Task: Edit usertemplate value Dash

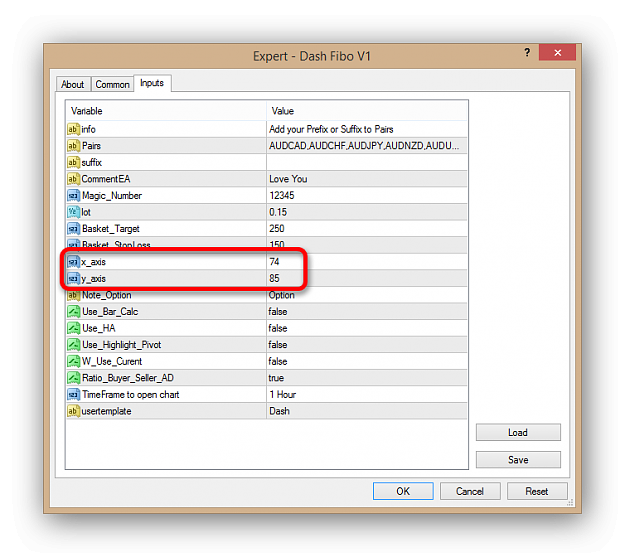Action: 367,411
